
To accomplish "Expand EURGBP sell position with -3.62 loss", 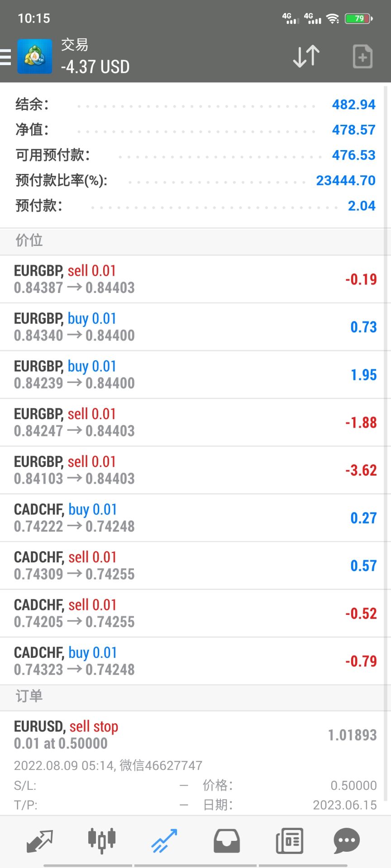I will point(195,470).
